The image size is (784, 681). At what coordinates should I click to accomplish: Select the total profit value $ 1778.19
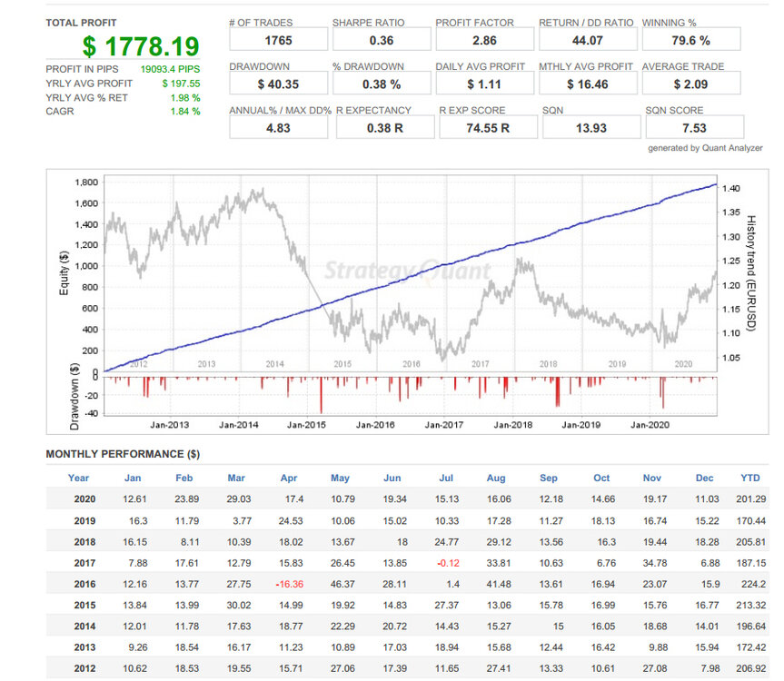coord(141,46)
